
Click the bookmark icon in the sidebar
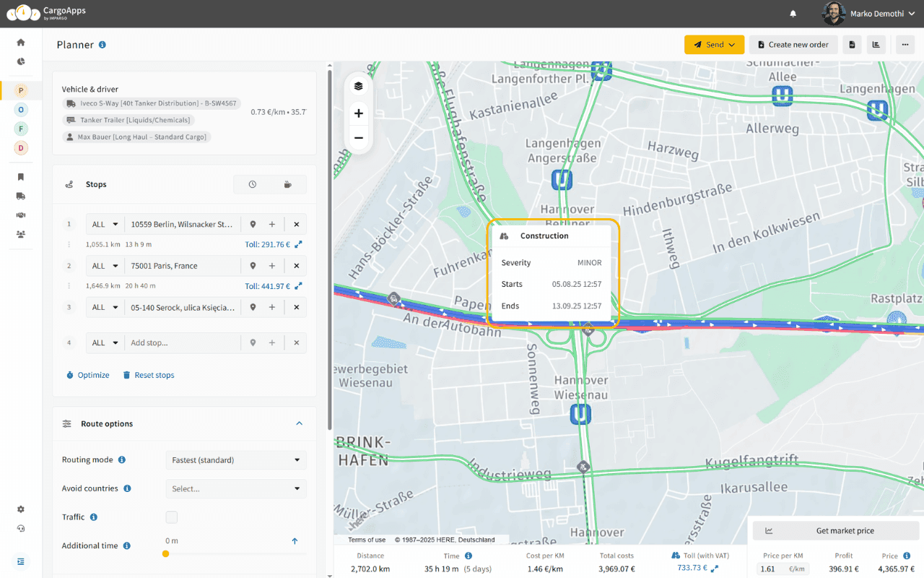point(20,176)
